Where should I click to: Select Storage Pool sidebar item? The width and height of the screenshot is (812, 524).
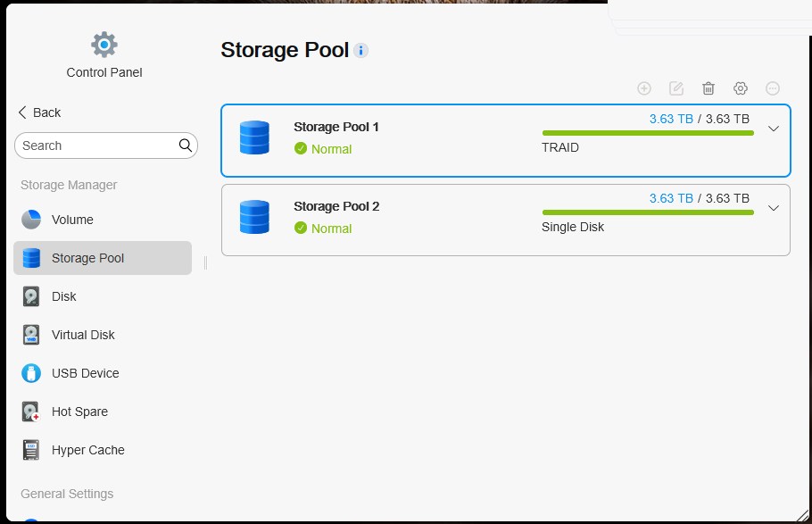click(103, 258)
